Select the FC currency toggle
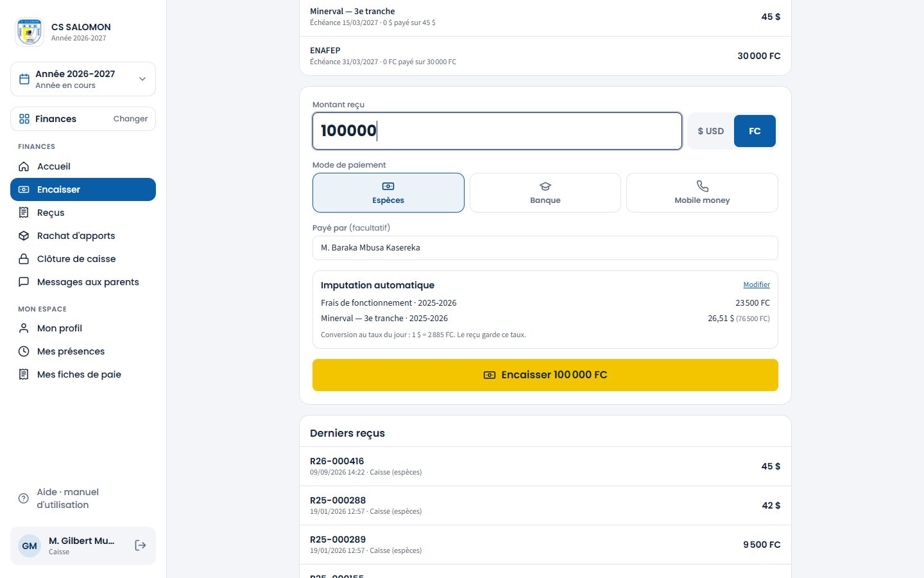 (755, 131)
